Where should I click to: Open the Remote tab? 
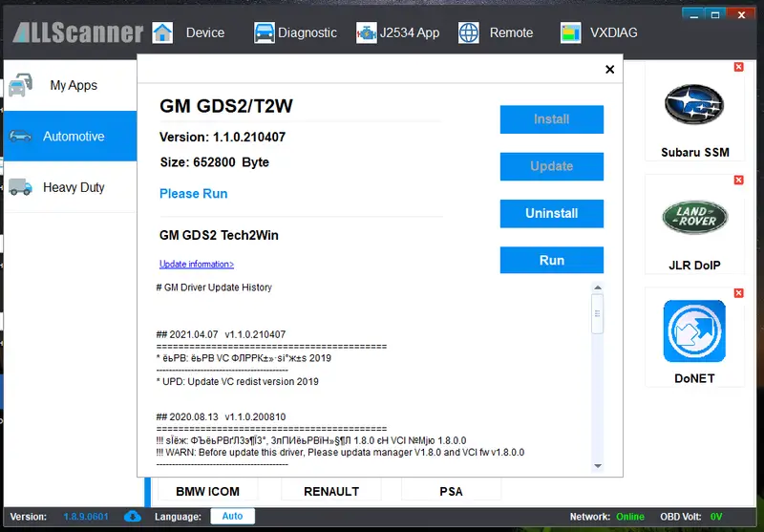click(511, 32)
